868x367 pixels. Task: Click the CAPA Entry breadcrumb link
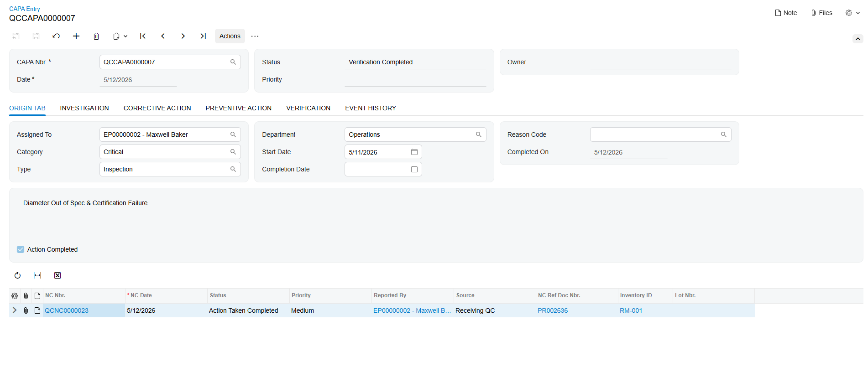tap(25, 9)
